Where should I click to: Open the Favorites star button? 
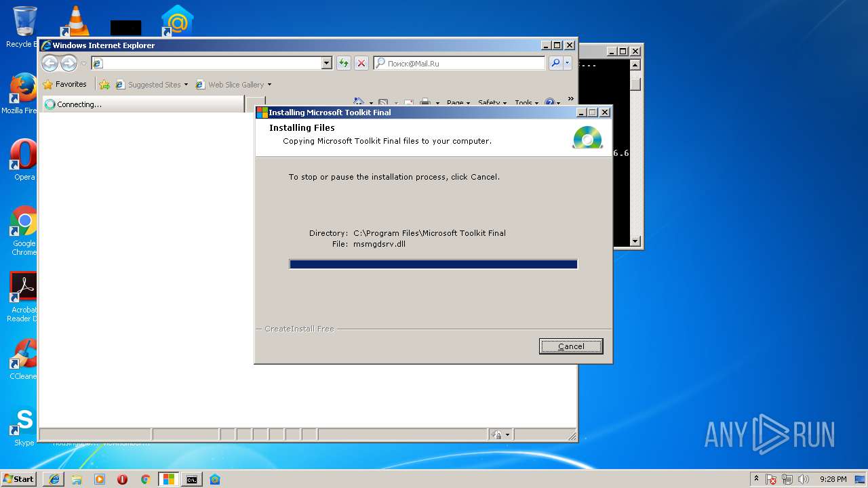[64, 85]
